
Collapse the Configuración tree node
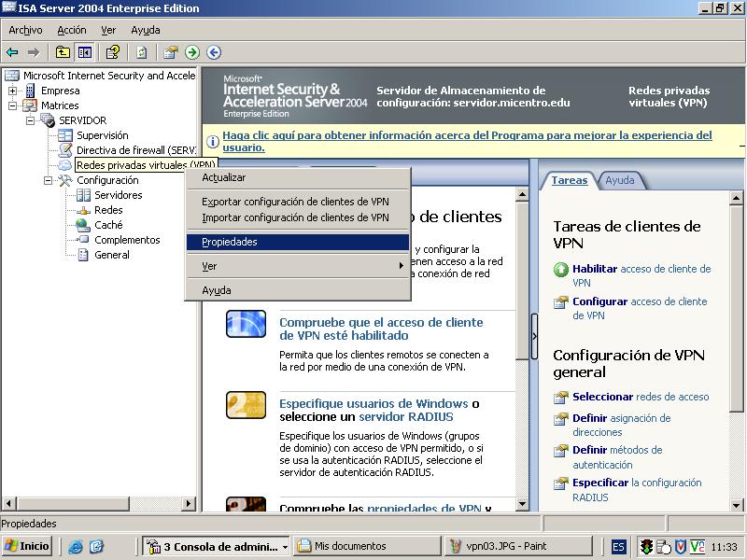tap(49, 180)
